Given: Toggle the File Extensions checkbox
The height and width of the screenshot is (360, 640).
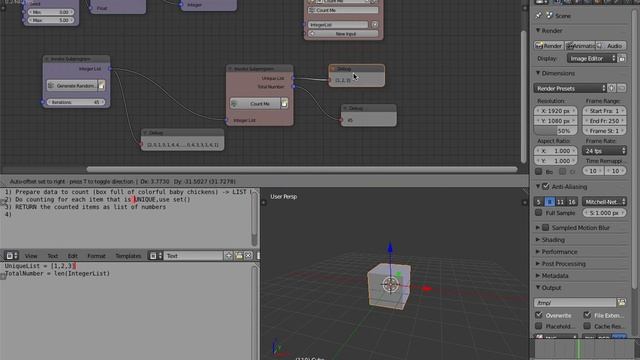Looking at the screenshot, I should point(587,315).
